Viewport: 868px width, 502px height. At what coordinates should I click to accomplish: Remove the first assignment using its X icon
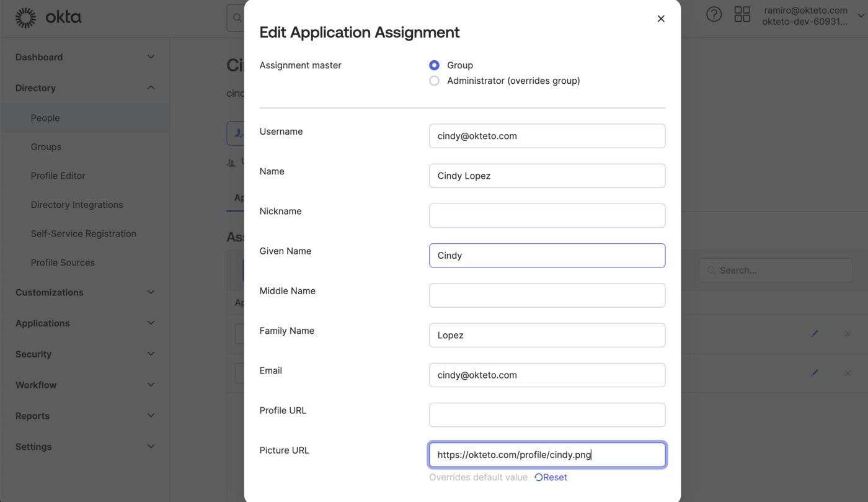tap(848, 333)
